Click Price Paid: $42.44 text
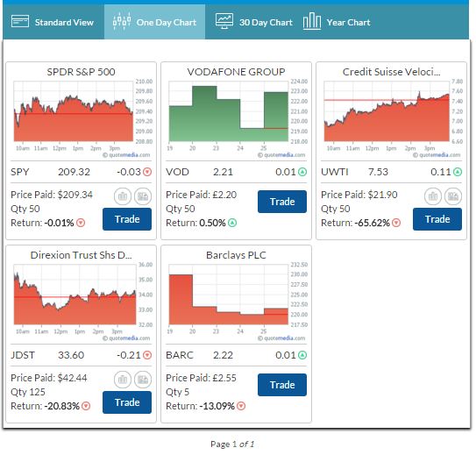Viewport: 476px width, 455px height. 49,378
